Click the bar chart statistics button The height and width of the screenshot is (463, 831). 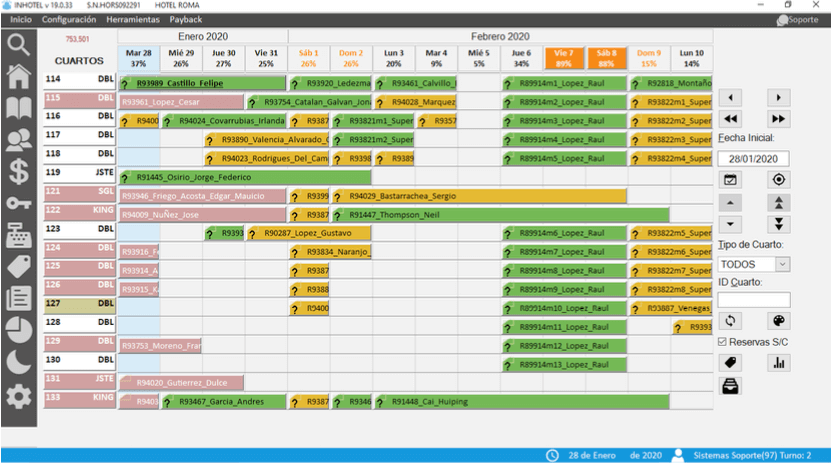point(776,363)
